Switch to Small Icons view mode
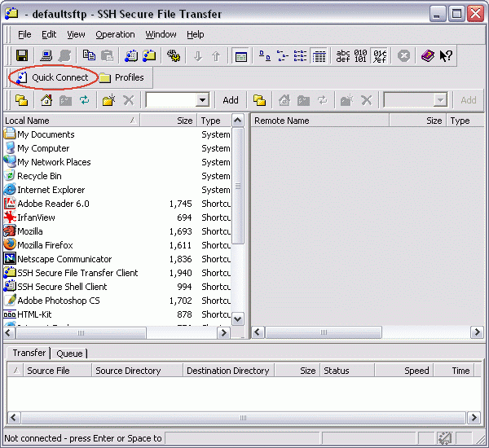The height and width of the screenshot is (448, 489). click(283, 56)
